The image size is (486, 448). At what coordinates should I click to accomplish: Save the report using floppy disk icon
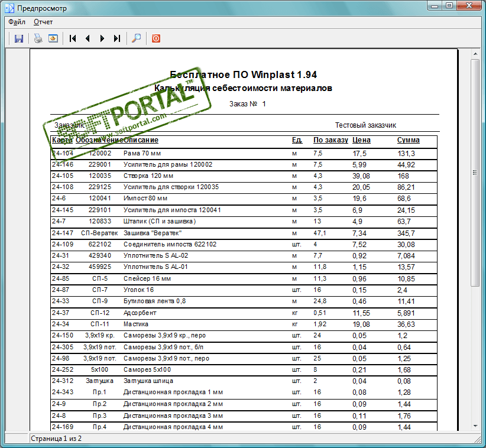[x=19, y=38]
